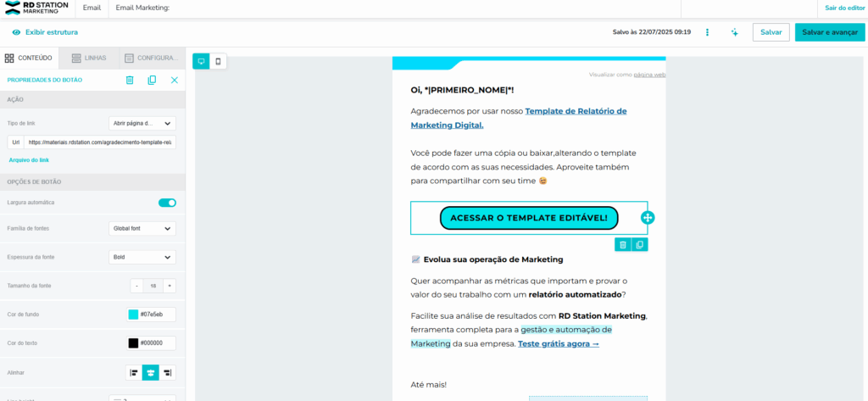
Task: Align the button to the right
Action: [x=167, y=372]
